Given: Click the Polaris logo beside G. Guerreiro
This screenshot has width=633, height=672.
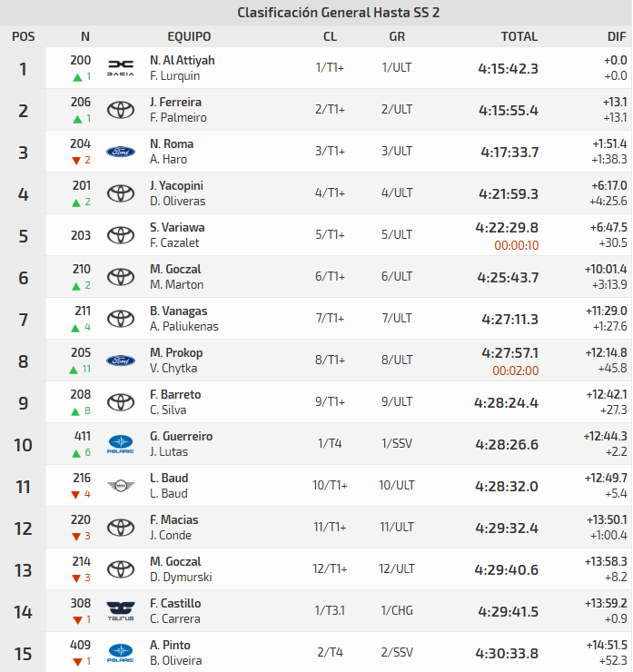Looking at the screenshot, I should click(121, 445).
